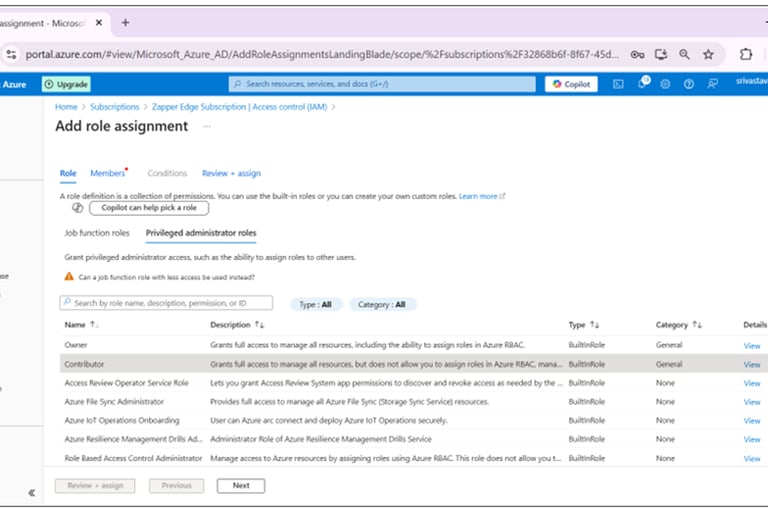Open the Type : All filter
Screen dimensions: 768x512
point(316,304)
